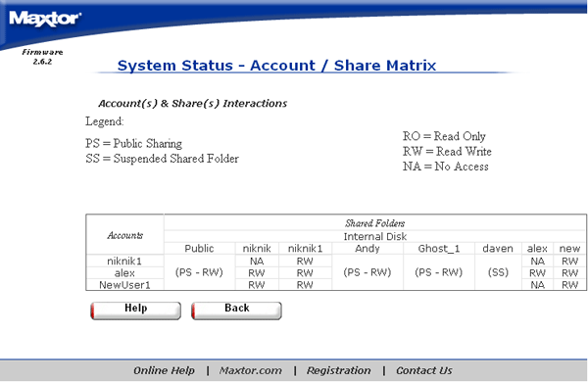Click the Maxtor logo
588x382 pixels.
pyautogui.click(x=45, y=19)
